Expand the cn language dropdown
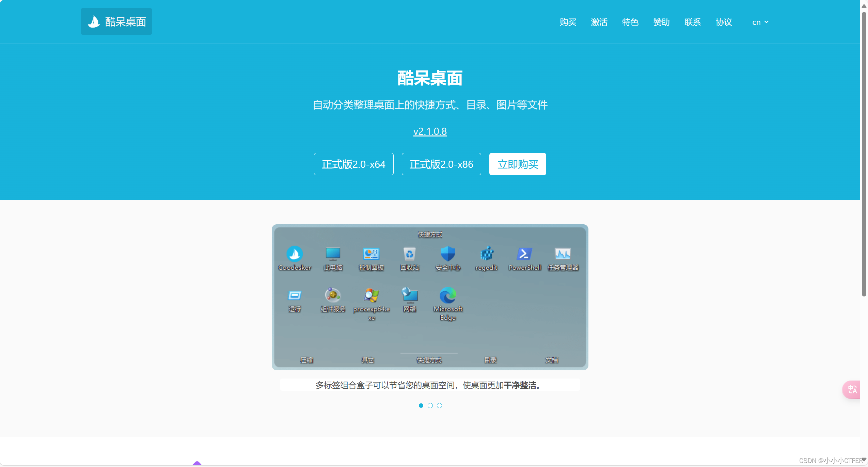Screen dimensions: 868x467 (x=760, y=22)
